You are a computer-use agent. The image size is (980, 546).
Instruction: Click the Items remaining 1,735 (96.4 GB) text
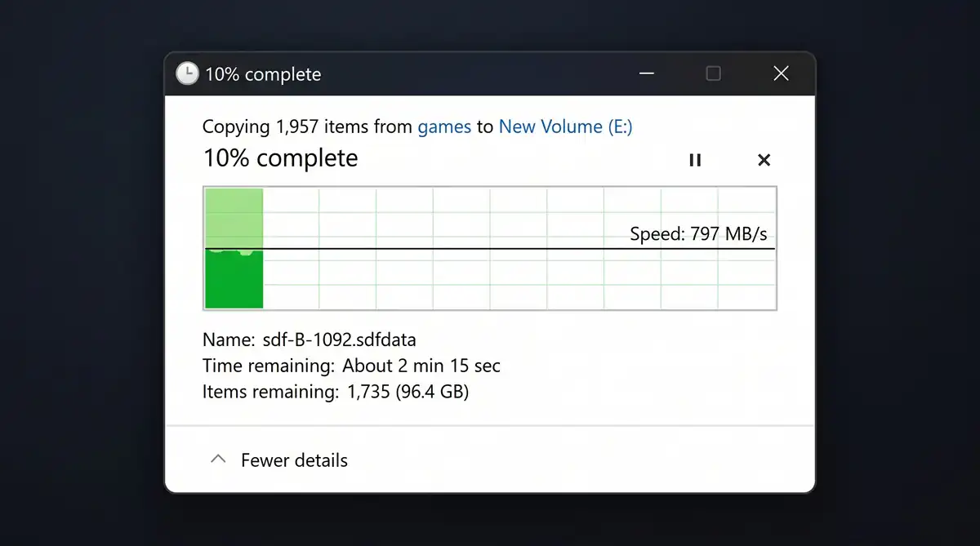(x=336, y=392)
